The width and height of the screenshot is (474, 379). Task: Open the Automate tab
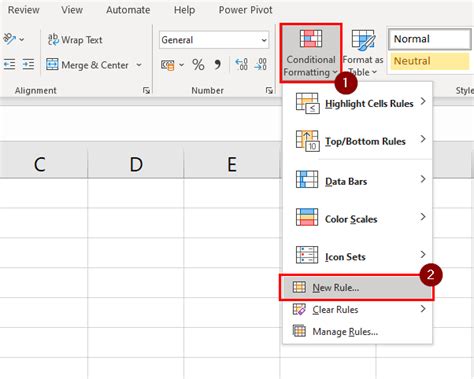click(x=128, y=10)
